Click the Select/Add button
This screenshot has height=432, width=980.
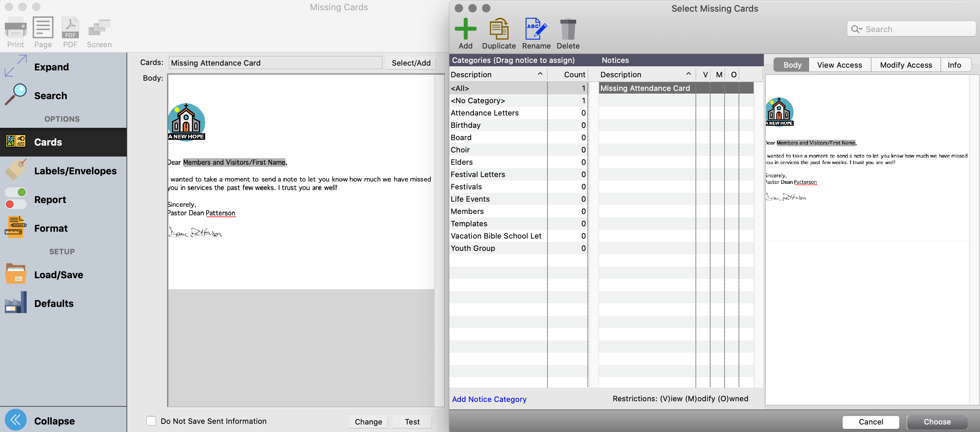click(411, 63)
